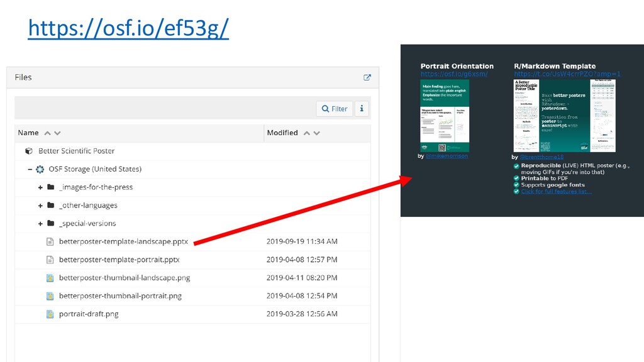Click checkmark beside Reproducible (LIVE) HTML poster

516,166
